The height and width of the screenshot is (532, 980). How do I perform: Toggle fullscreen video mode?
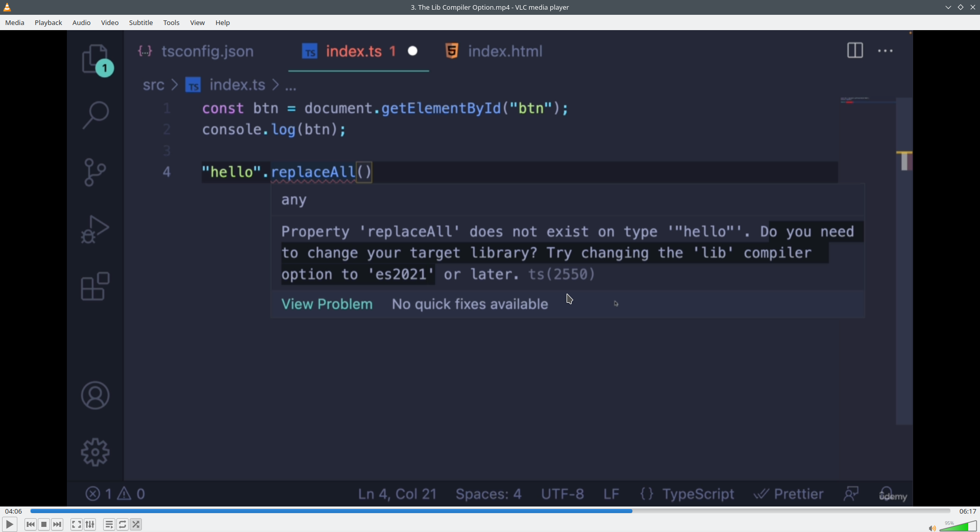click(x=76, y=524)
